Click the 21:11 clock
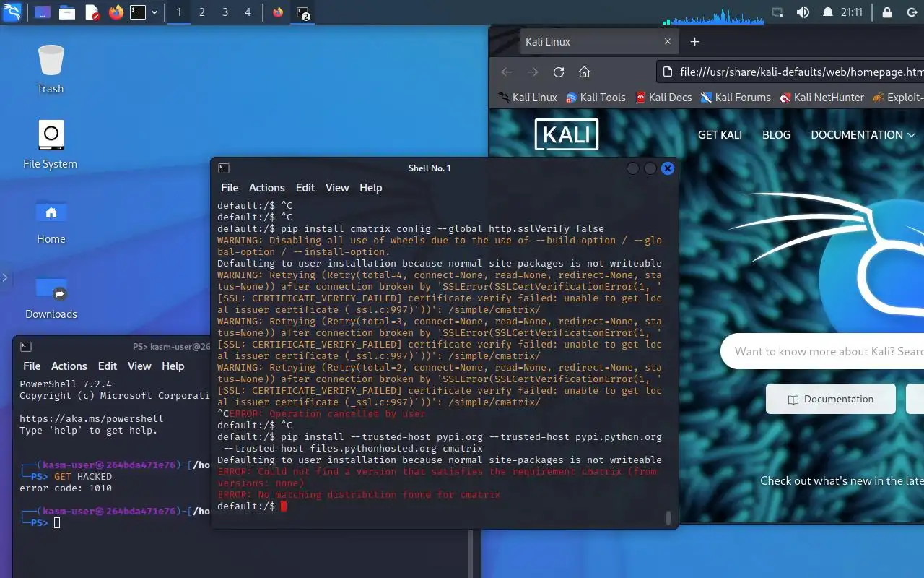The height and width of the screenshot is (578, 924). point(851,12)
